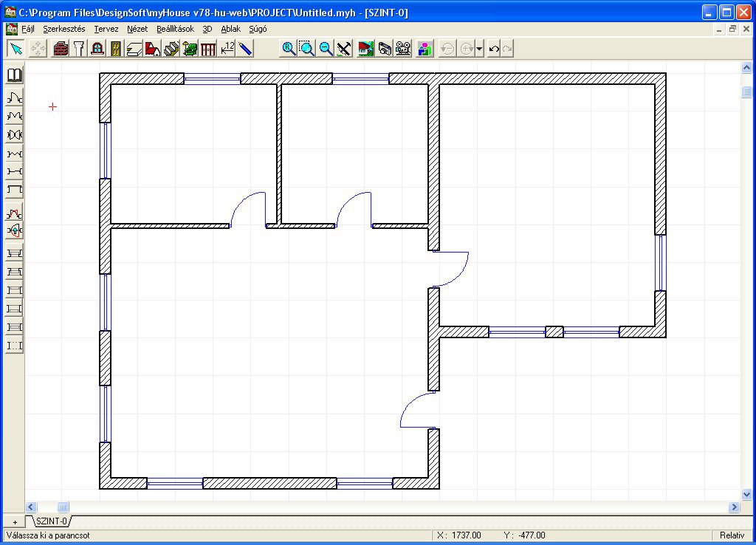Select the Door tool in toolbar
The height and width of the screenshot is (545, 756).
(116, 49)
